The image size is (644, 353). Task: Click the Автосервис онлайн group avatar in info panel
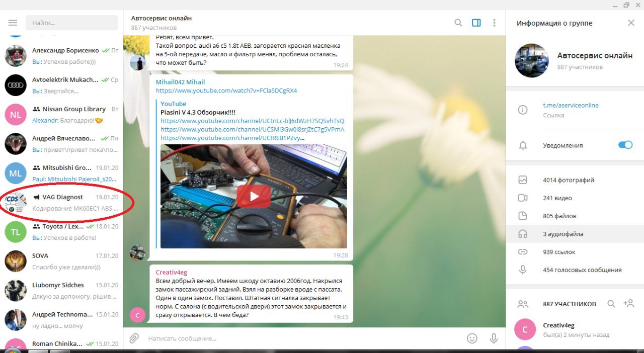tap(531, 61)
